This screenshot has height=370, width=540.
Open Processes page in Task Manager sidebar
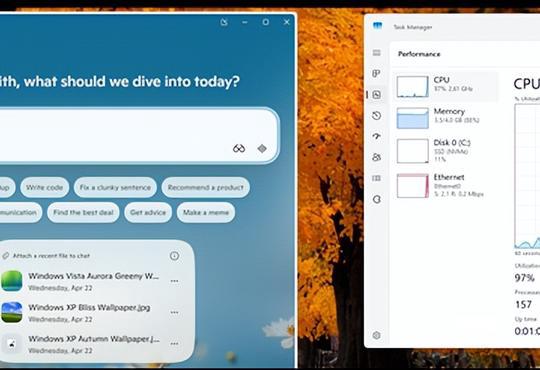pos(376,73)
